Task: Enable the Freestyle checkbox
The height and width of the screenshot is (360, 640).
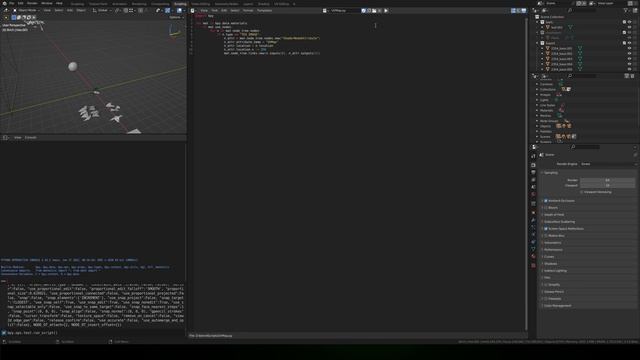Action: pyautogui.click(x=546, y=298)
